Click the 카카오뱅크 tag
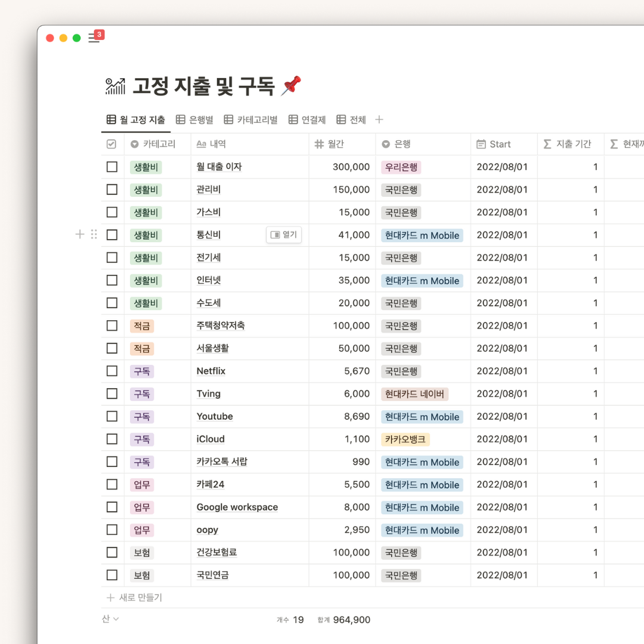 (x=405, y=439)
